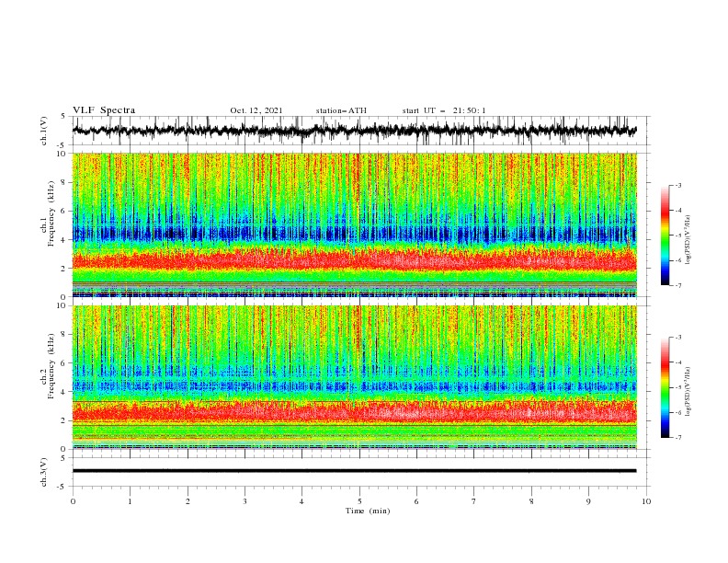
Task: Click the ch.1 colorbar "log(PSD)(V²/Hz)" label
Action: tap(688, 240)
